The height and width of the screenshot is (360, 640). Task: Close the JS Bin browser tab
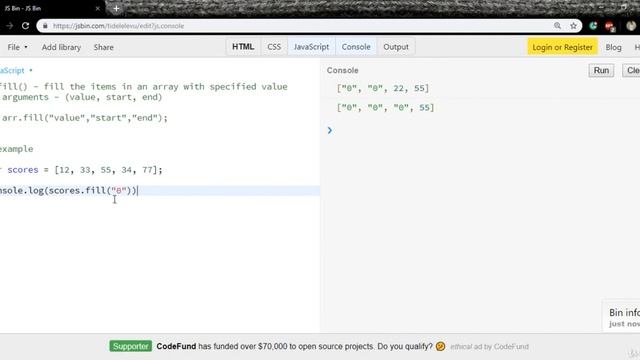[98, 8]
